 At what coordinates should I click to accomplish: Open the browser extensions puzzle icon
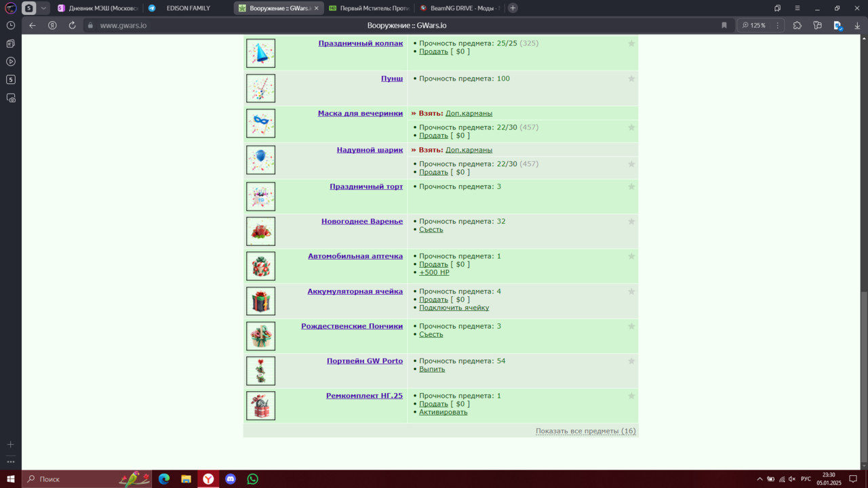[x=797, y=25]
